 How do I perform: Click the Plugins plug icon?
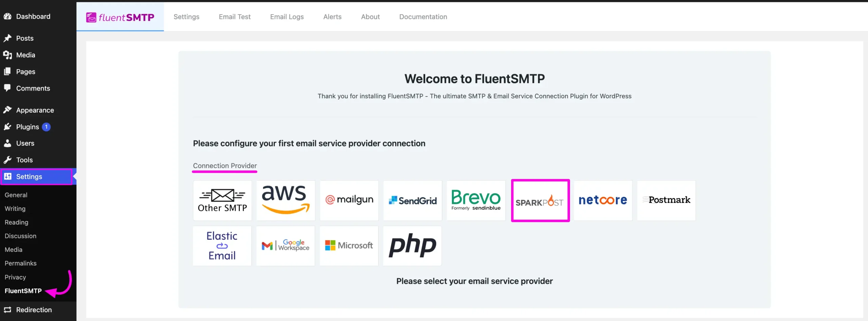coord(7,126)
